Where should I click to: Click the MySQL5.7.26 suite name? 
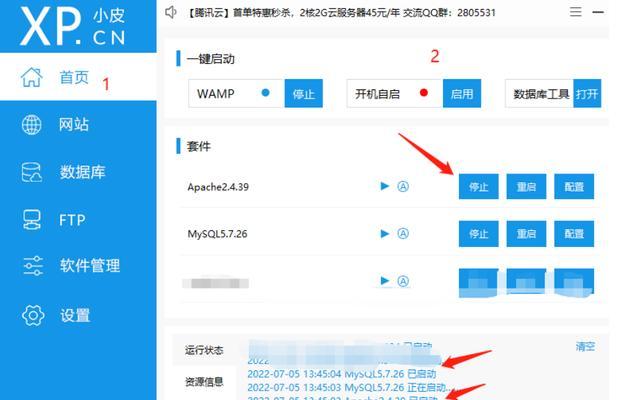click(x=217, y=234)
